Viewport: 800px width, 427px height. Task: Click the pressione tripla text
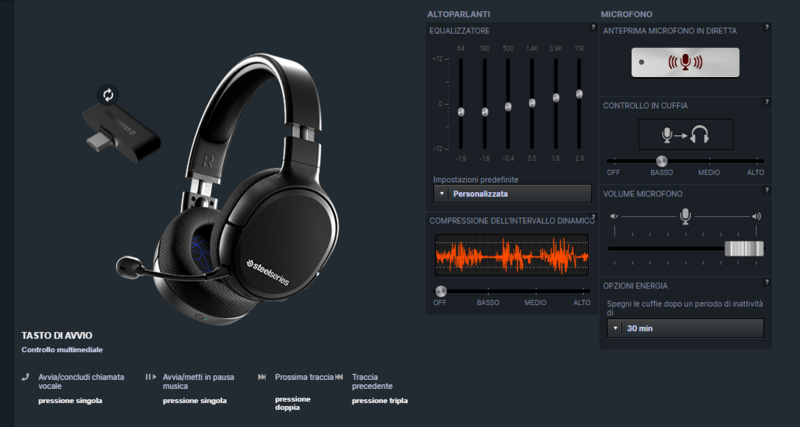pyautogui.click(x=380, y=401)
